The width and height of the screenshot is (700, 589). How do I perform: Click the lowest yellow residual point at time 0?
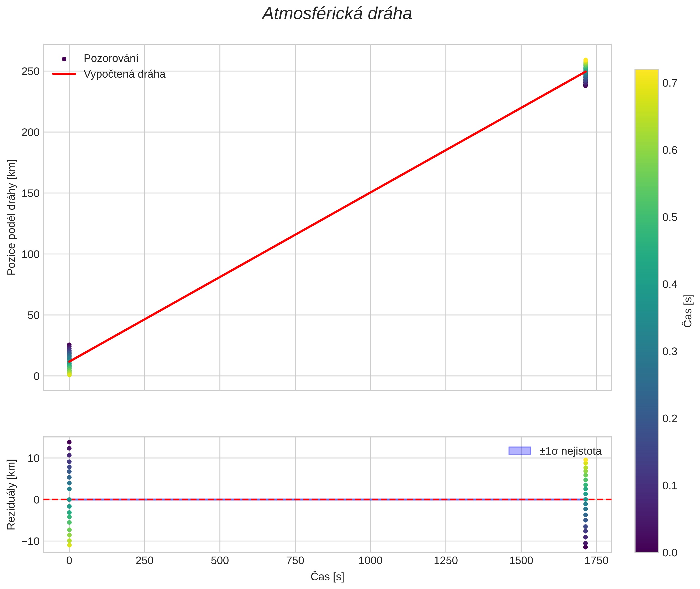(69, 545)
